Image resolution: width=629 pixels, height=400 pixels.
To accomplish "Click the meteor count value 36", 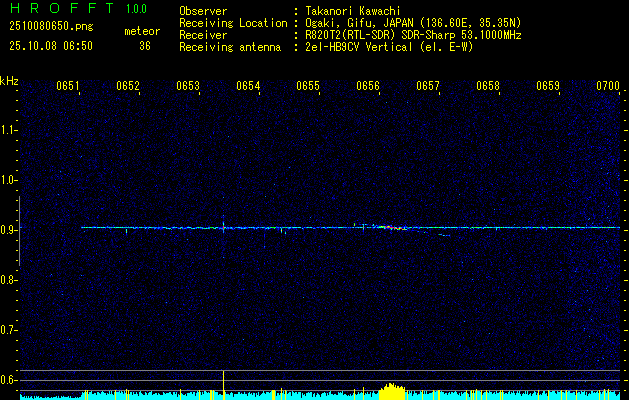I will pyautogui.click(x=145, y=45).
